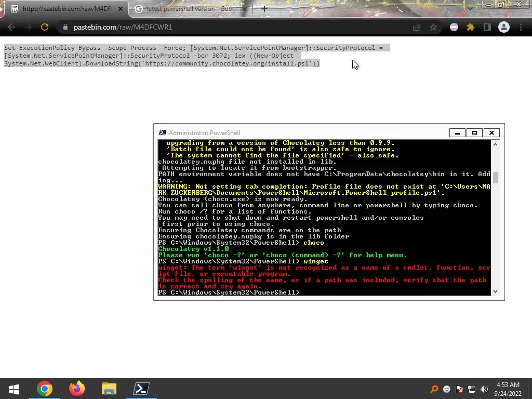The width and height of the screenshot is (532, 399).
Task: Open the tab search dropdown chevron
Action: [x=470, y=8]
